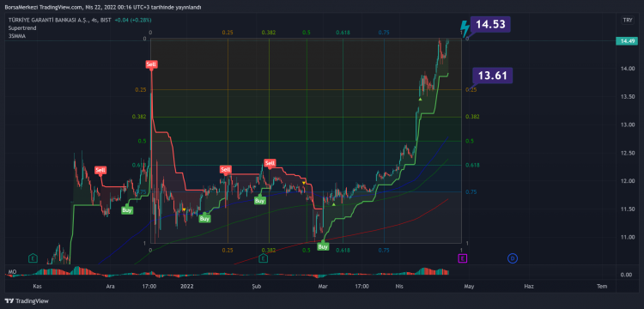This screenshot has height=309, width=644.
Task: Open the purple E earnings marker
Action: tap(463, 258)
